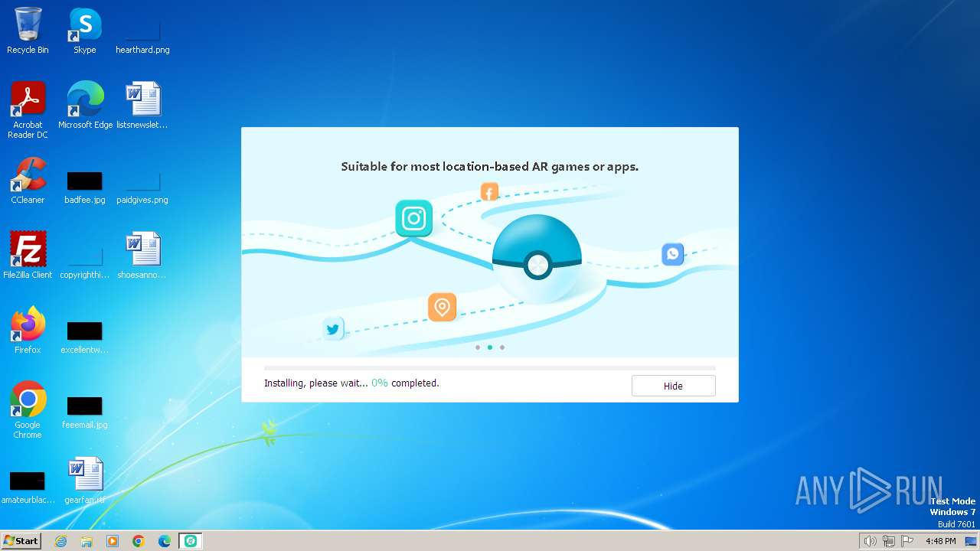
Task: Open the Recycle Bin desktop icon
Action: 28,31
